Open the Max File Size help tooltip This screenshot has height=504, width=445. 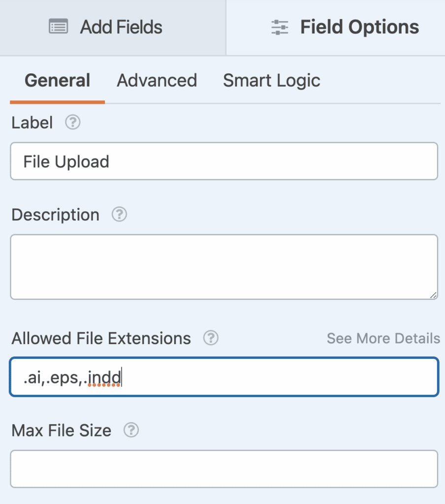[x=130, y=431]
